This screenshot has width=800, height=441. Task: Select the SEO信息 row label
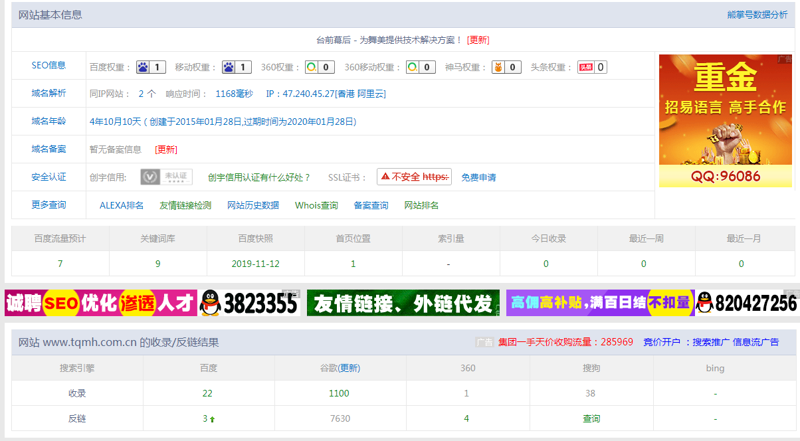point(48,65)
